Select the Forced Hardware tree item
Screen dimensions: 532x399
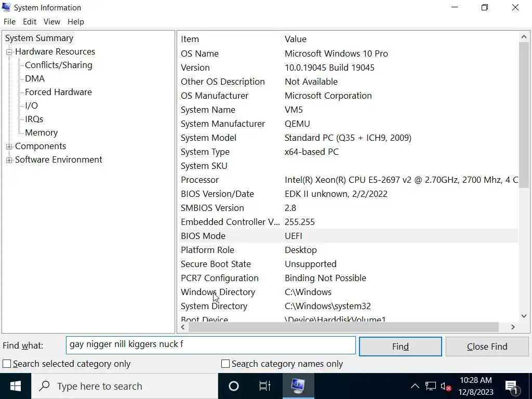tap(58, 92)
